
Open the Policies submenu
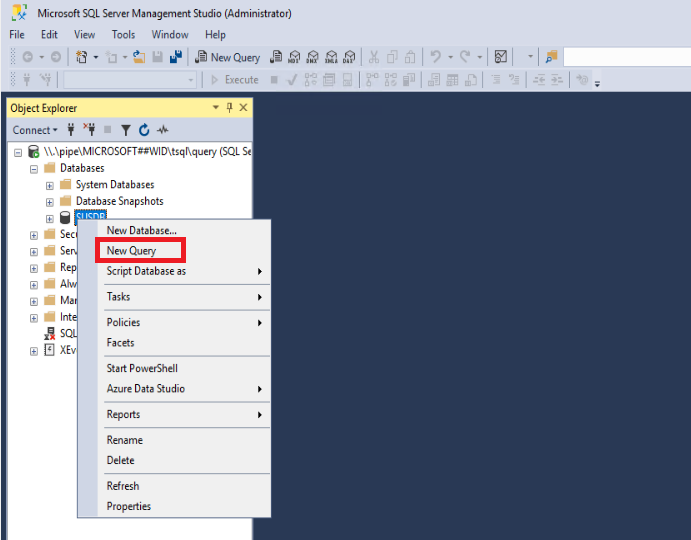[x=174, y=322]
